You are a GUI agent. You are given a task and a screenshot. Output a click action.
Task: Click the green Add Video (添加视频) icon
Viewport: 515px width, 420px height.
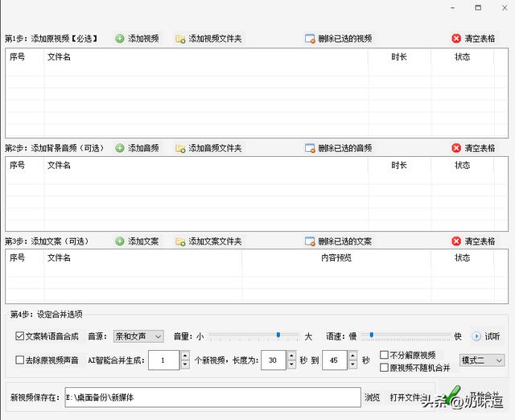pyautogui.click(x=120, y=39)
